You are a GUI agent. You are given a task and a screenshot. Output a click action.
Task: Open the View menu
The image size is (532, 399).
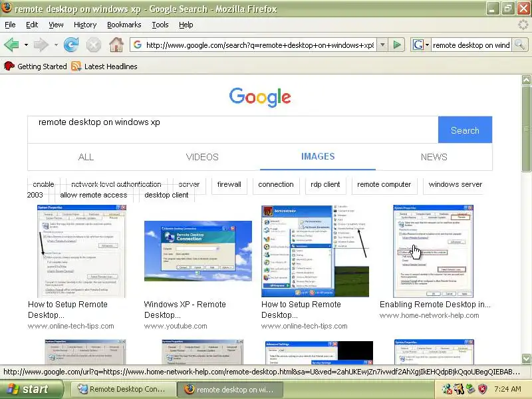(56, 25)
